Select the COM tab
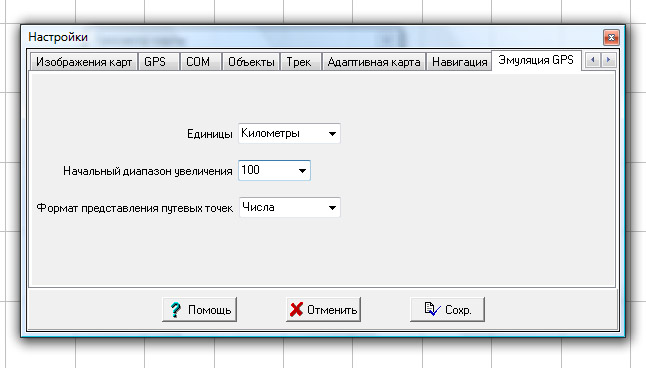 201,62
